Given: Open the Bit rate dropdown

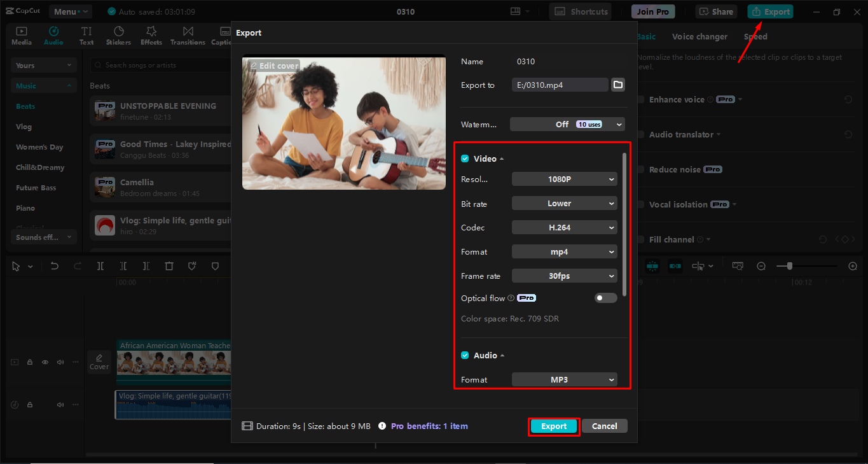Looking at the screenshot, I should coord(564,204).
